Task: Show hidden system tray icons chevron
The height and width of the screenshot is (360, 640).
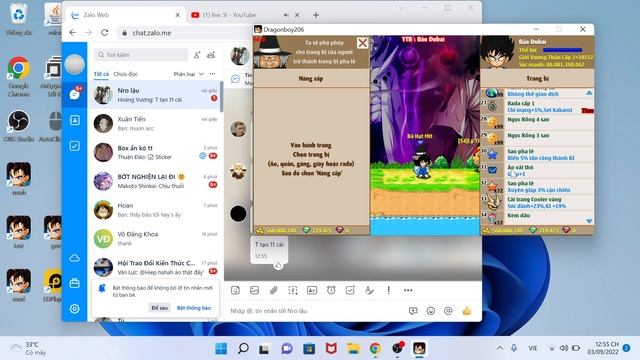Action: (x=500, y=348)
